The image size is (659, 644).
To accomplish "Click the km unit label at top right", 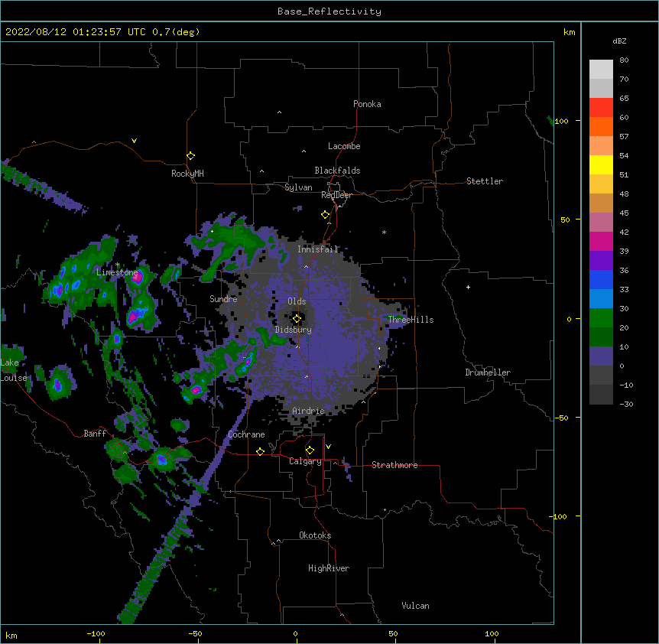I will [569, 32].
